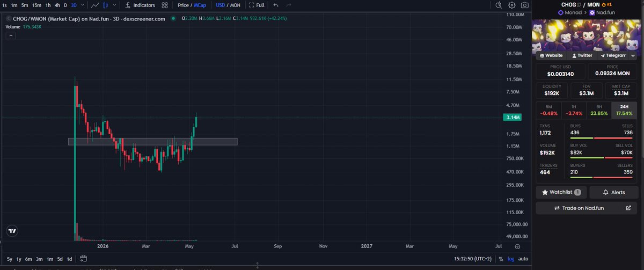Image resolution: width=644 pixels, height=270 pixels.
Task: Open chart settings gear
Action: tap(511, 5)
